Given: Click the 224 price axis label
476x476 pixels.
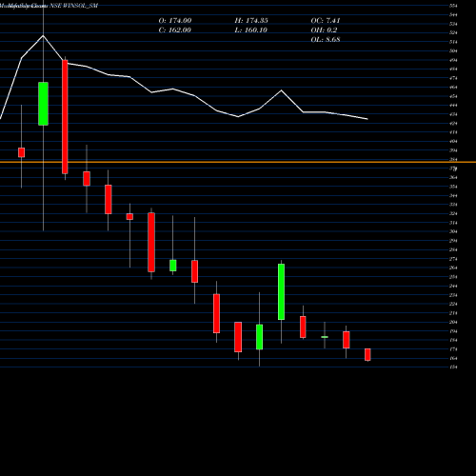Looking at the screenshot, I should point(453,304).
